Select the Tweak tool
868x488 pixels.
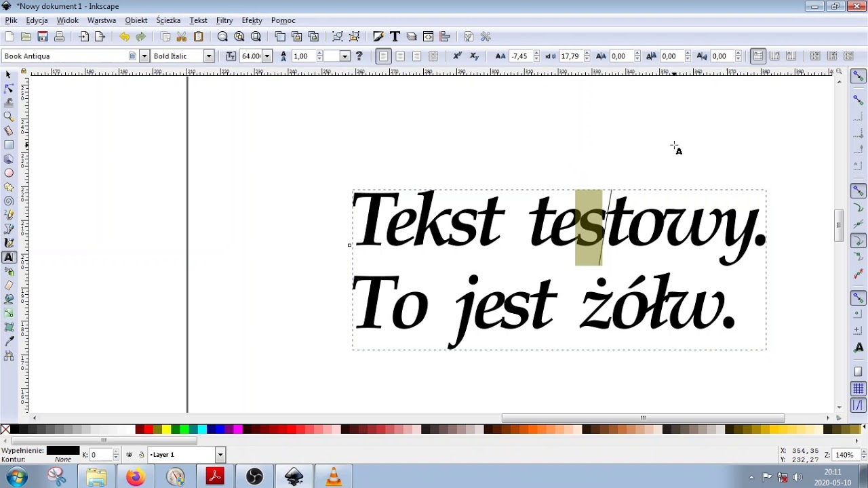click(x=9, y=102)
